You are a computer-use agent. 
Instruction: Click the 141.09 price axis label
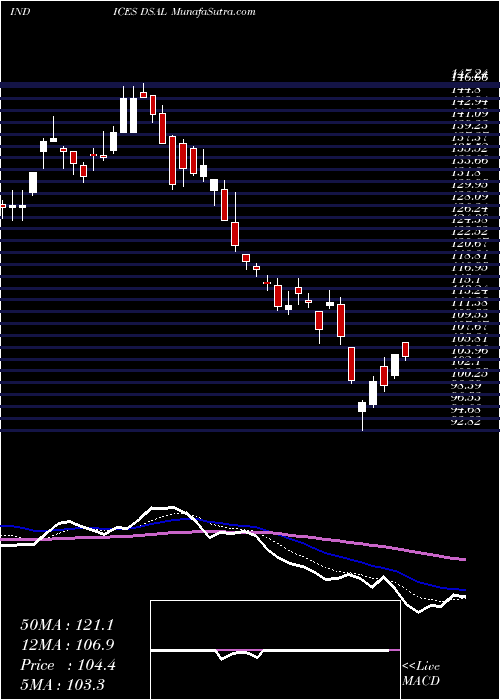click(x=469, y=114)
